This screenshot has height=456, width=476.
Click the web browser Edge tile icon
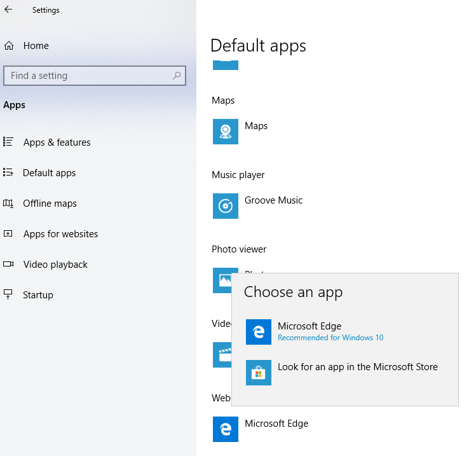pos(226,429)
